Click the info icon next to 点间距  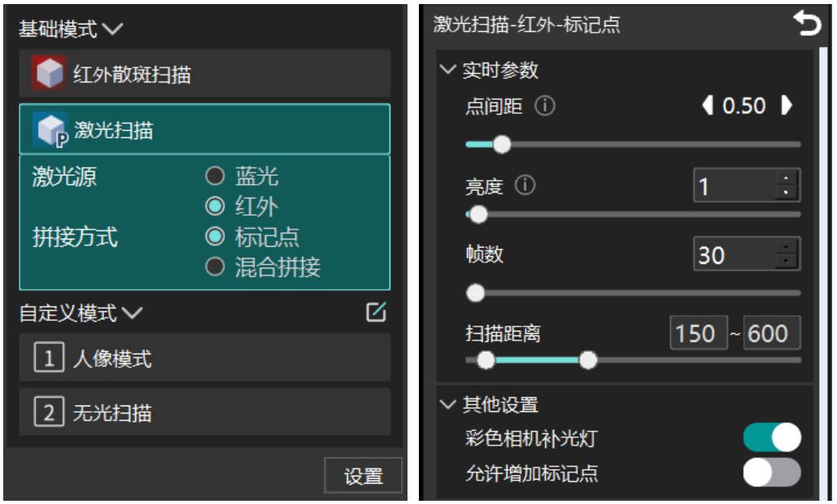pos(544,106)
